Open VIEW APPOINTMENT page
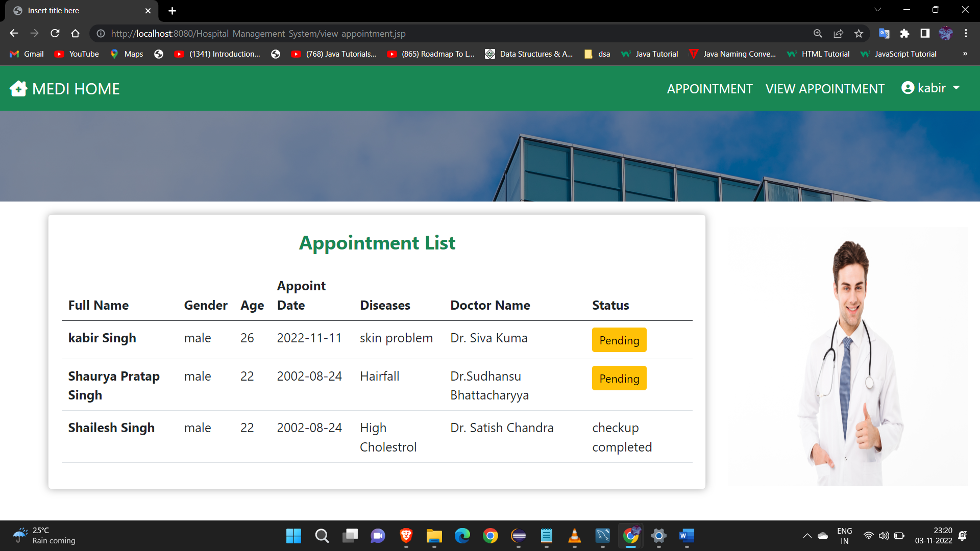 pyautogui.click(x=825, y=88)
